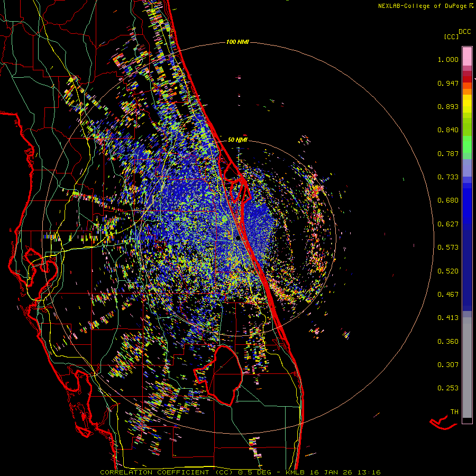Viewport: 476px width, 476px height.
Task: Click the 0.573 value on the color scale
Action: point(448,248)
